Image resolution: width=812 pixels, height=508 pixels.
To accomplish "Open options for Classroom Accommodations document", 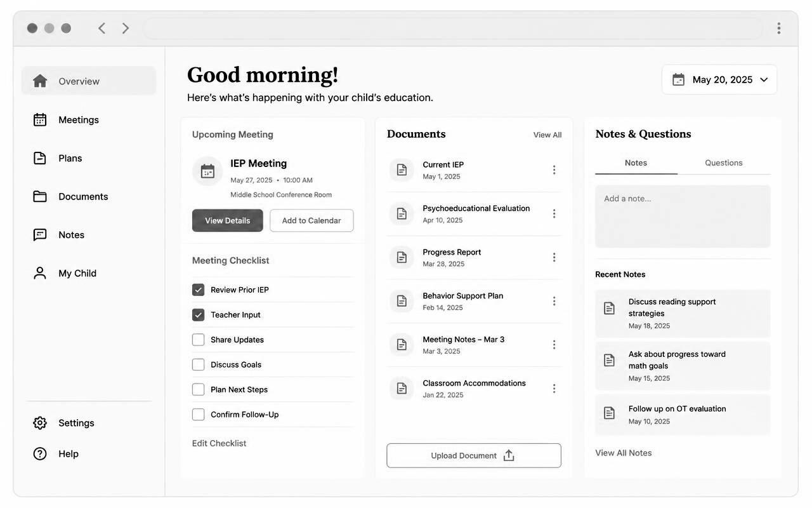I will tap(554, 389).
